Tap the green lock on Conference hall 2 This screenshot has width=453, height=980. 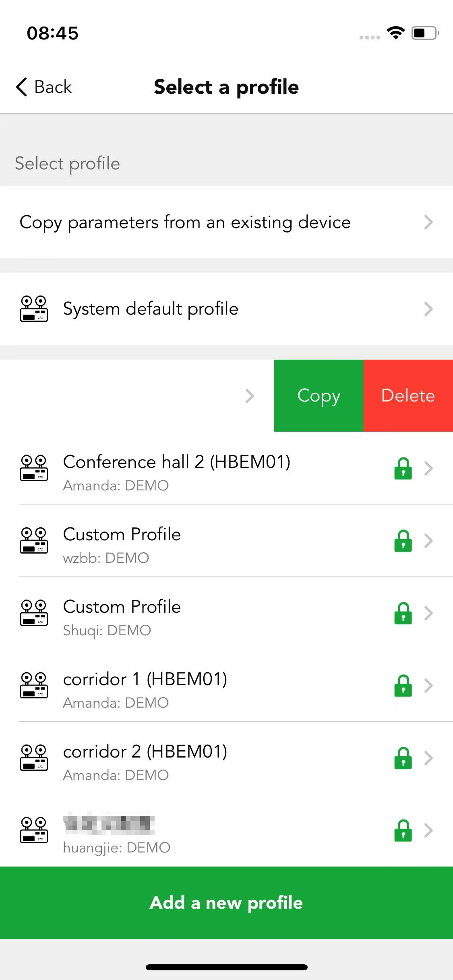tap(403, 468)
